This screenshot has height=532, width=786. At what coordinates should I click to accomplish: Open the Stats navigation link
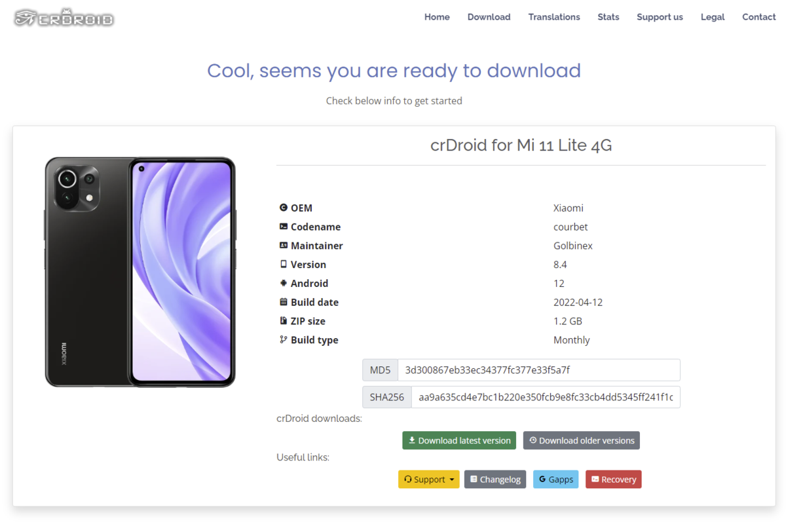point(608,17)
